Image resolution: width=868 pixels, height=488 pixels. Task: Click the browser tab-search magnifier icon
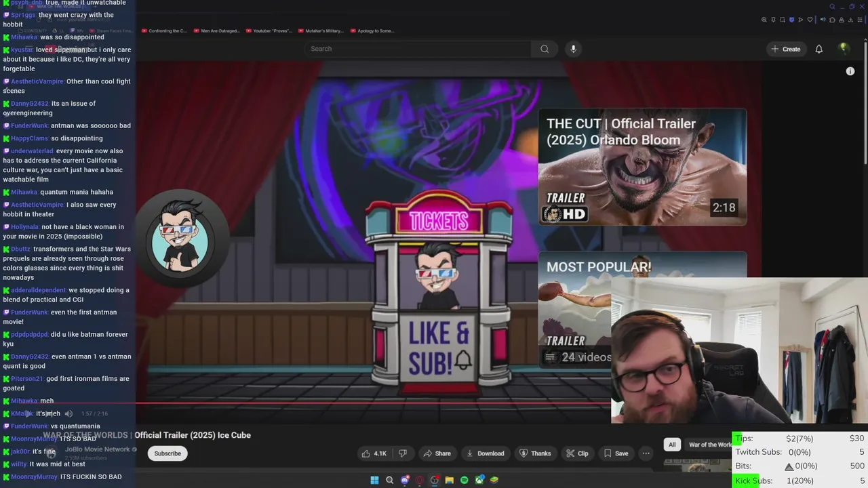click(833, 7)
